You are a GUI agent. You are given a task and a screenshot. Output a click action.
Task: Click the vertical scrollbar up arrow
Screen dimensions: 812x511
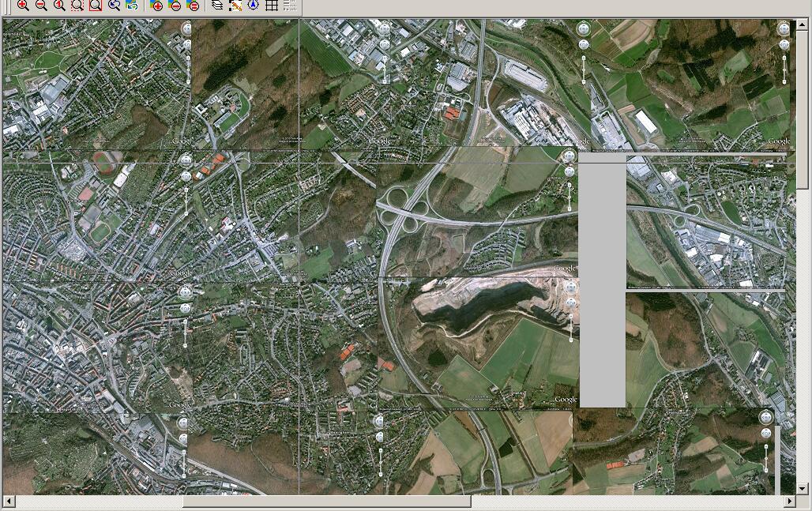803,24
